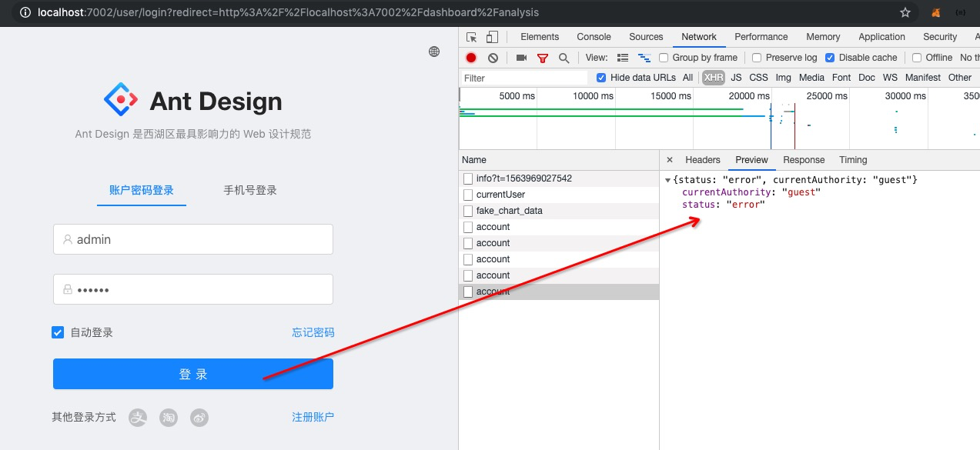
Task: Filter requests by Img
Action: tap(783, 78)
